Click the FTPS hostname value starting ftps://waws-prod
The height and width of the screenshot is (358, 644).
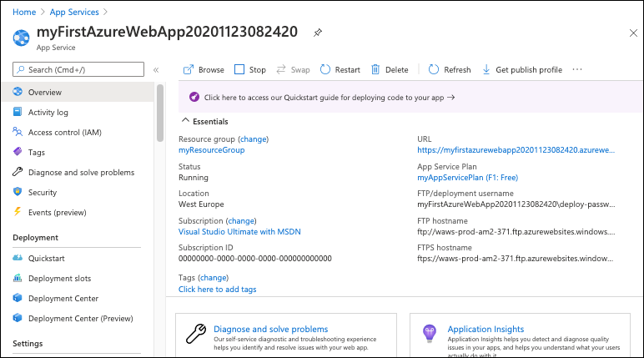pyautogui.click(x=515, y=259)
